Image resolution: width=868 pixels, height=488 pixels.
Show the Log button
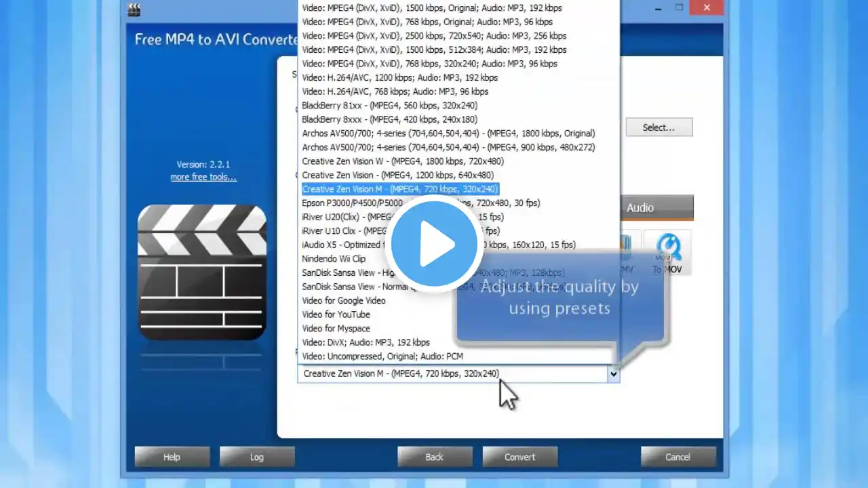256,457
